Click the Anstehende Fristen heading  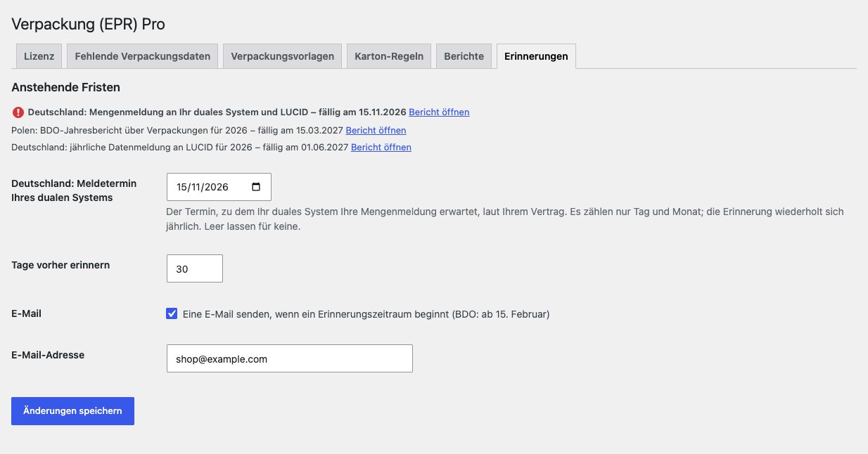point(66,88)
